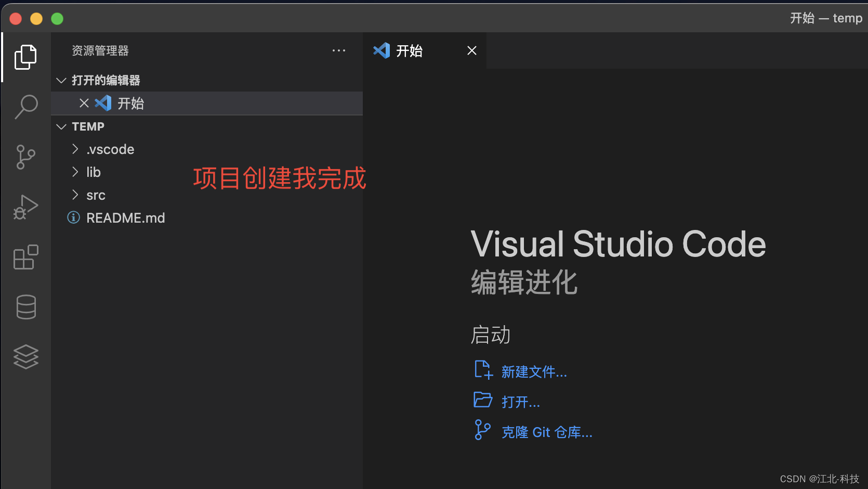This screenshot has height=489, width=868.
Task: Click the open folder icon beside 打开
Action: [483, 400]
